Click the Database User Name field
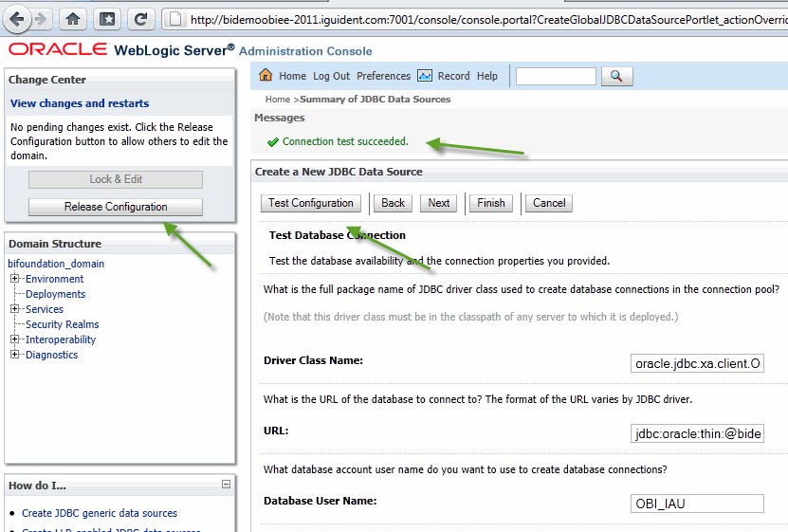This screenshot has height=532, width=788. (x=697, y=504)
